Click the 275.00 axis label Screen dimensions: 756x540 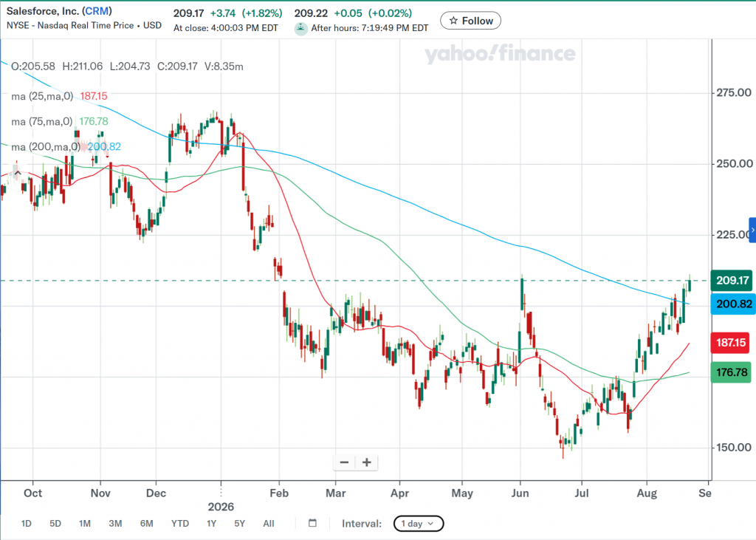click(734, 92)
